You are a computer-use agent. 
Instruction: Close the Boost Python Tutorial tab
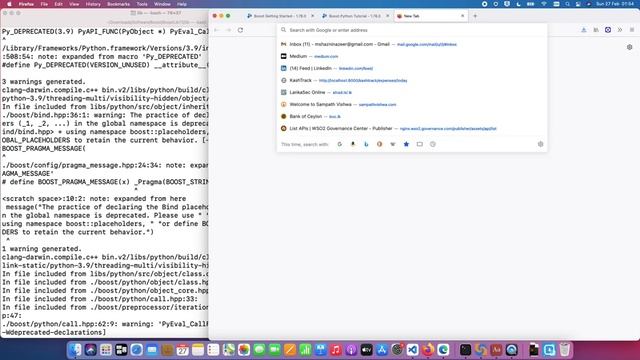(x=388, y=16)
